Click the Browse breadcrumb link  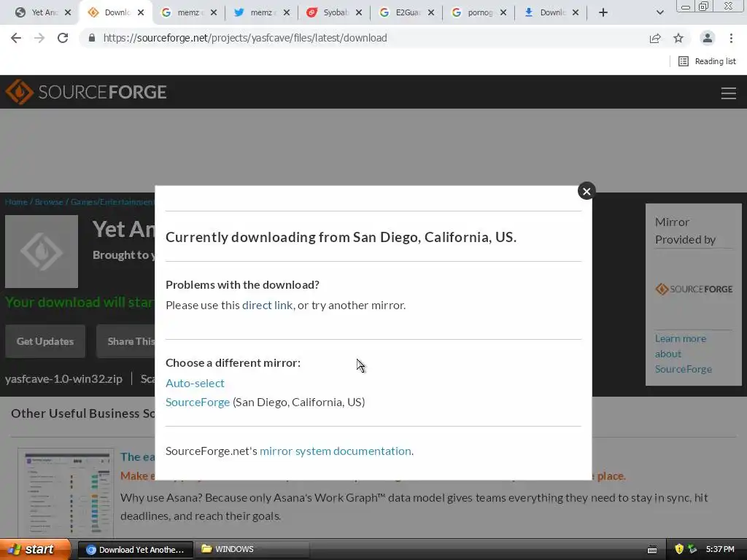[x=49, y=202]
